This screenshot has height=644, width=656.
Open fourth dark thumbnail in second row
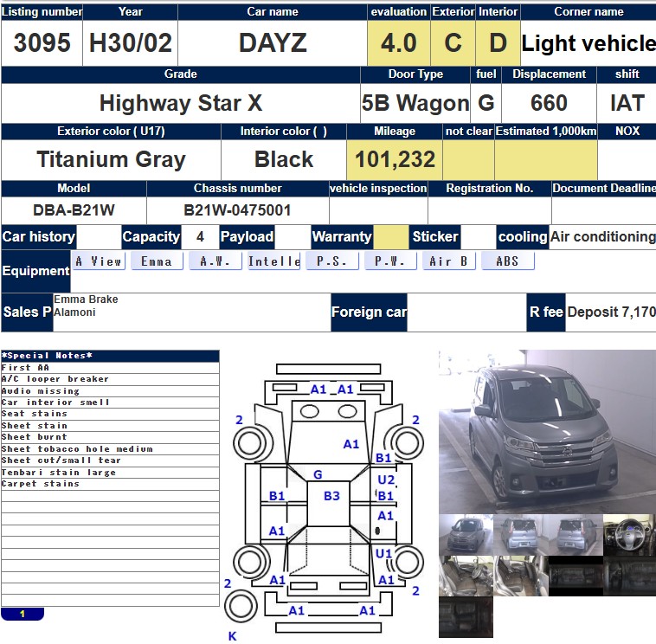tap(630, 576)
